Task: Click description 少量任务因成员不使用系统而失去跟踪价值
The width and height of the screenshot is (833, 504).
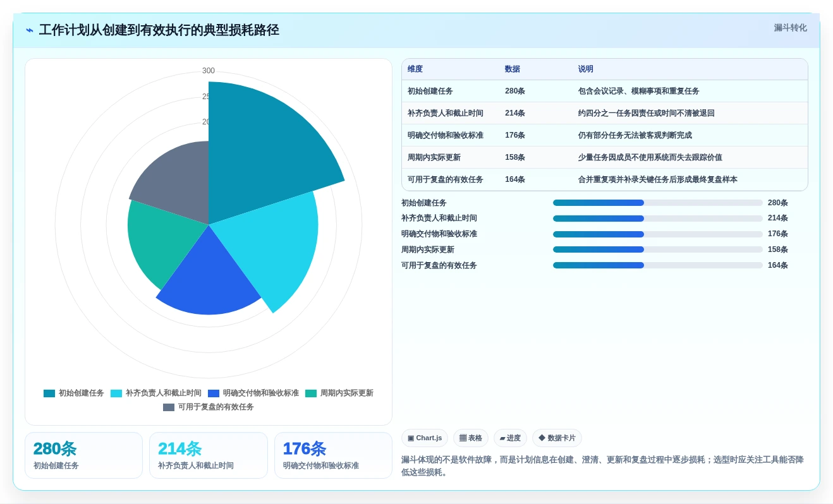Action: point(650,158)
